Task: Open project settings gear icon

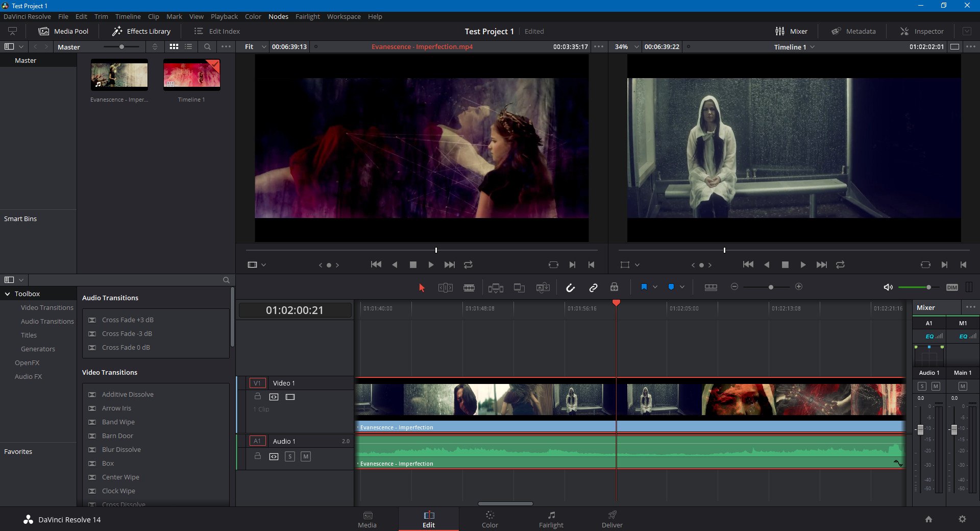Action: (962, 519)
